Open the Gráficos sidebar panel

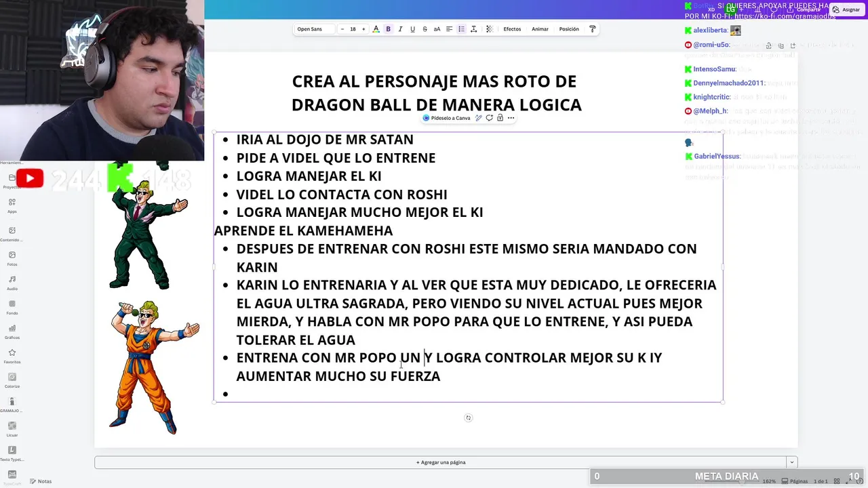(12, 332)
